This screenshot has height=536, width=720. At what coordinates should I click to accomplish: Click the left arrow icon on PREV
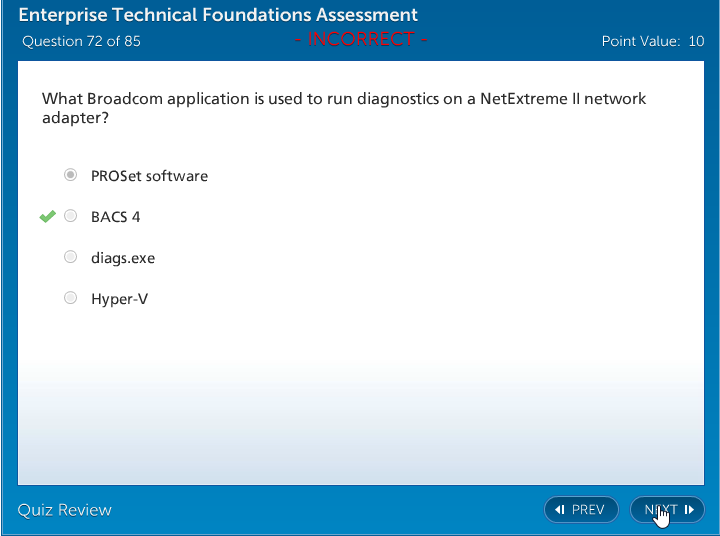tap(560, 510)
